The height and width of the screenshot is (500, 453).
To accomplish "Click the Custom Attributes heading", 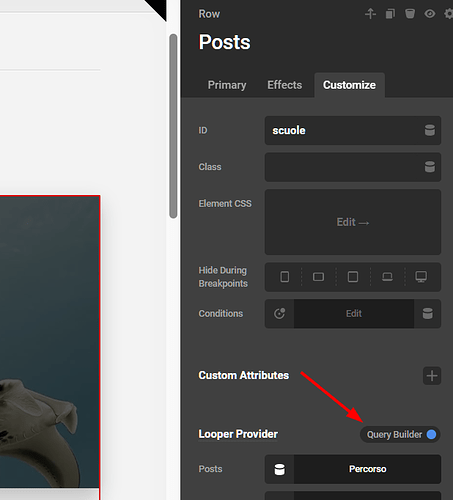I will click(x=244, y=375).
